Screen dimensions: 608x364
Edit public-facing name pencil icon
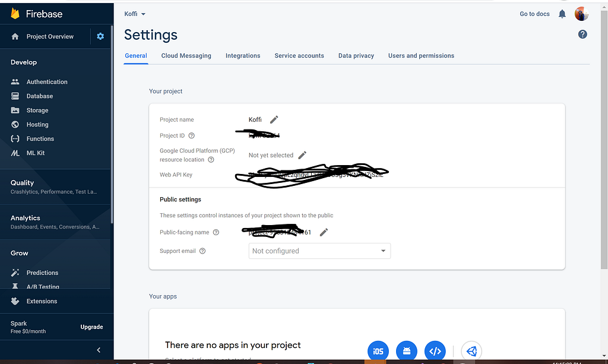click(324, 232)
